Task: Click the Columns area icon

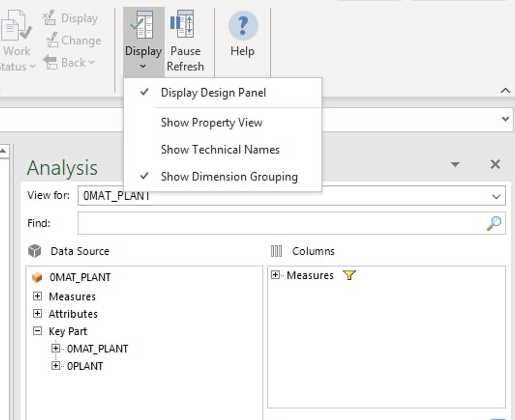Action: point(276,251)
